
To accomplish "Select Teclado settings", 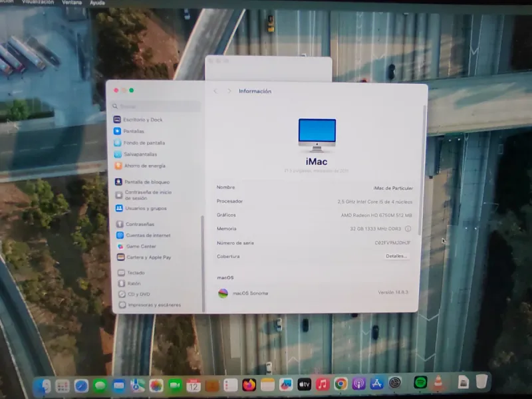I will (x=131, y=273).
